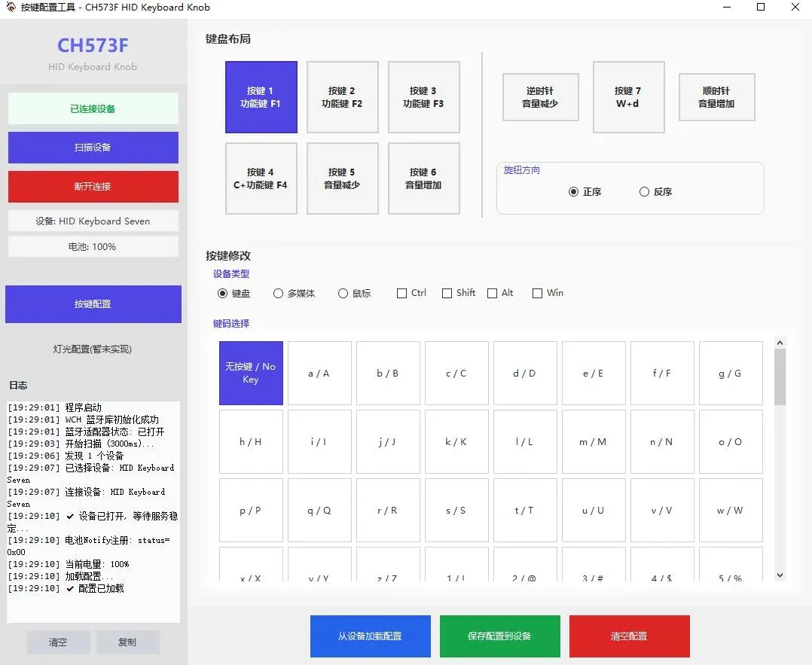Pick keycode v / V
This screenshot has width=812, height=665.
662,510
